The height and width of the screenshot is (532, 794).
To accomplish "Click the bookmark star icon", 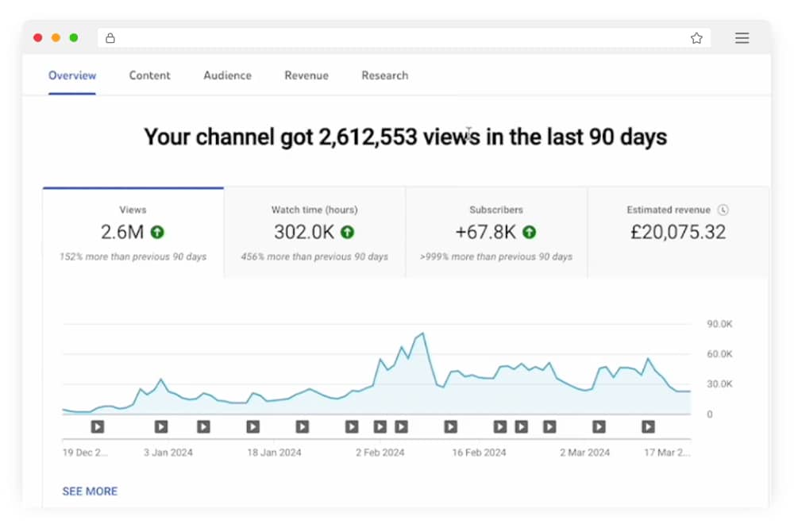I will click(696, 38).
